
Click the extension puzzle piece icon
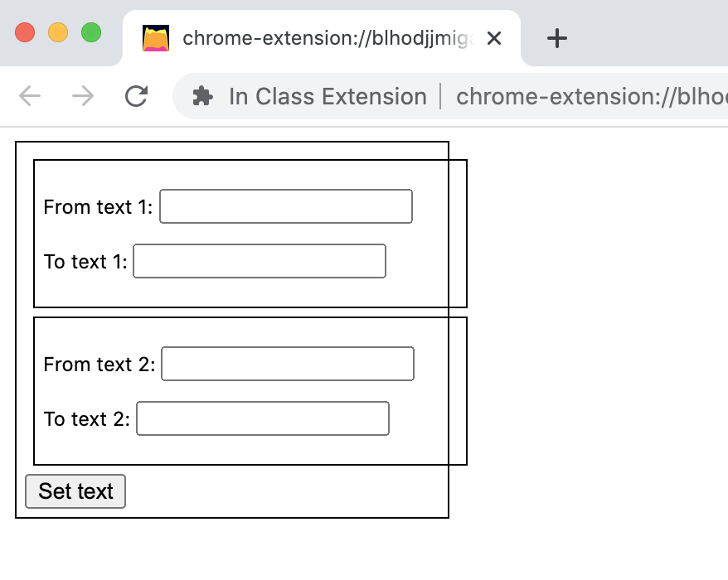(202, 97)
